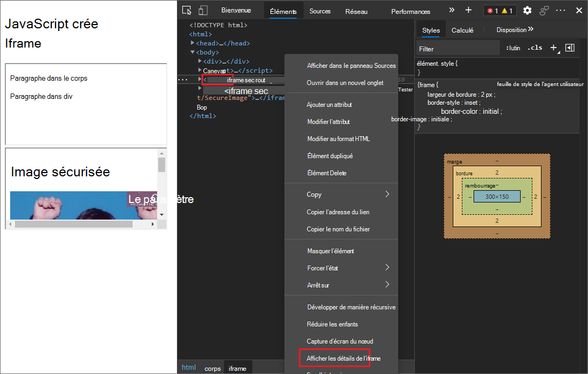The height and width of the screenshot is (374, 588).
Task: Click the html opening tag line
Action: pyautogui.click(x=200, y=34)
